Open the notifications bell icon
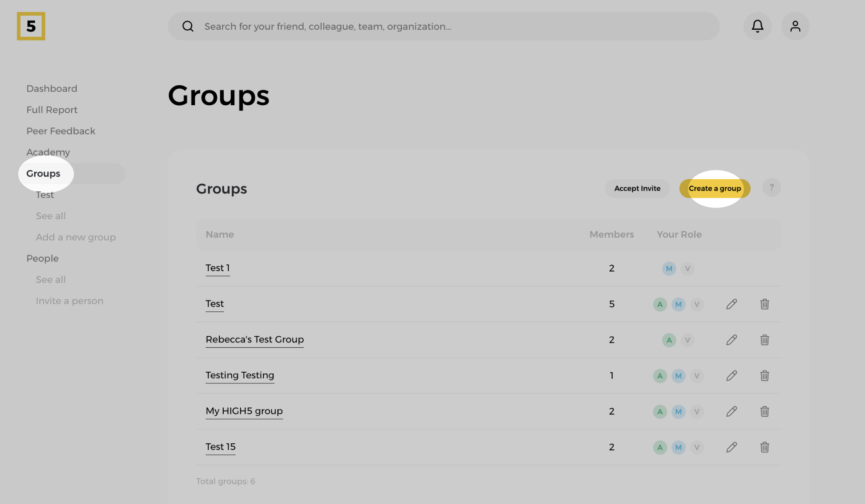 (x=757, y=26)
